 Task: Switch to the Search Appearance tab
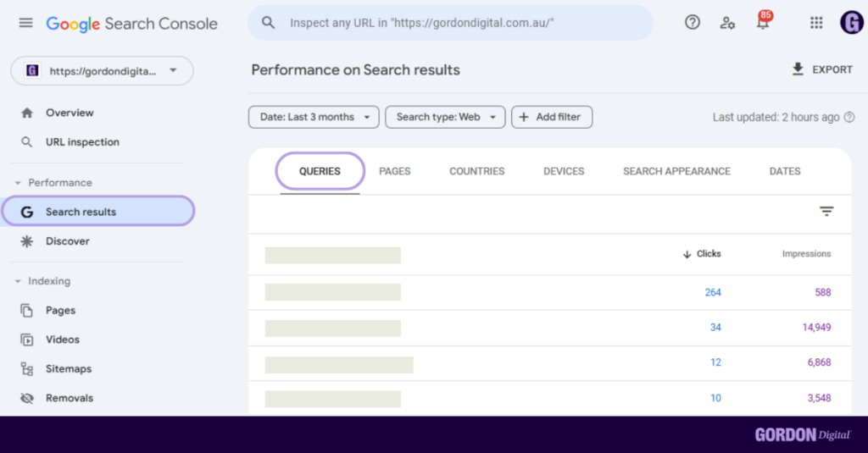[x=676, y=172]
